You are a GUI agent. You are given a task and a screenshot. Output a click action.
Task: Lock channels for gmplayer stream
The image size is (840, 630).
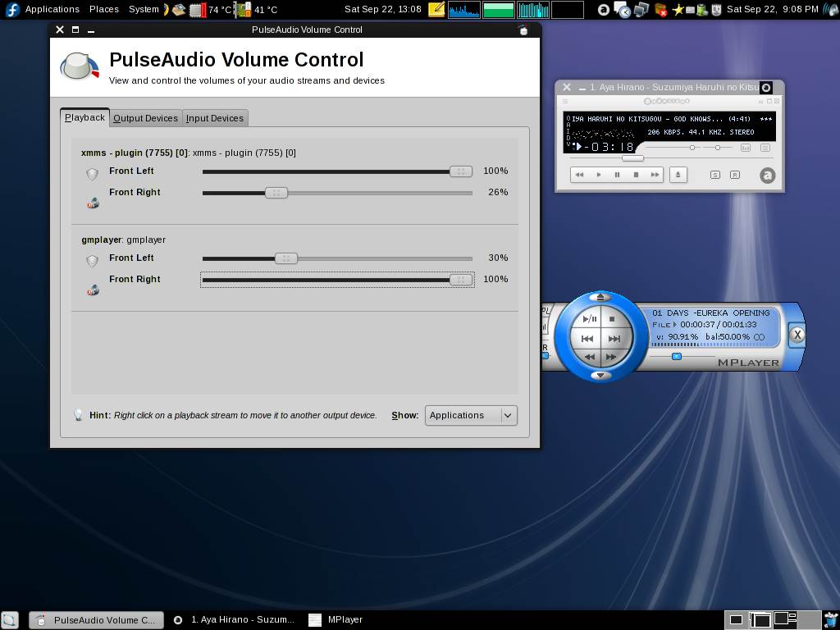click(92, 261)
